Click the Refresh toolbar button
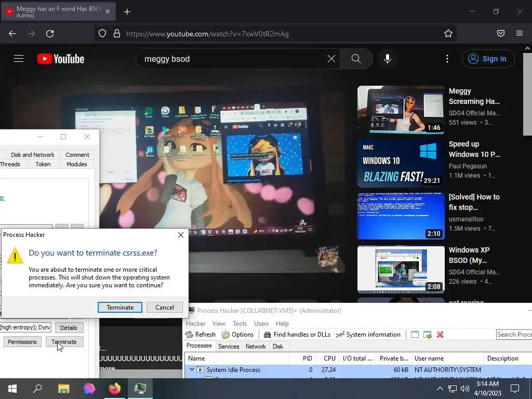 tap(201, 335)
